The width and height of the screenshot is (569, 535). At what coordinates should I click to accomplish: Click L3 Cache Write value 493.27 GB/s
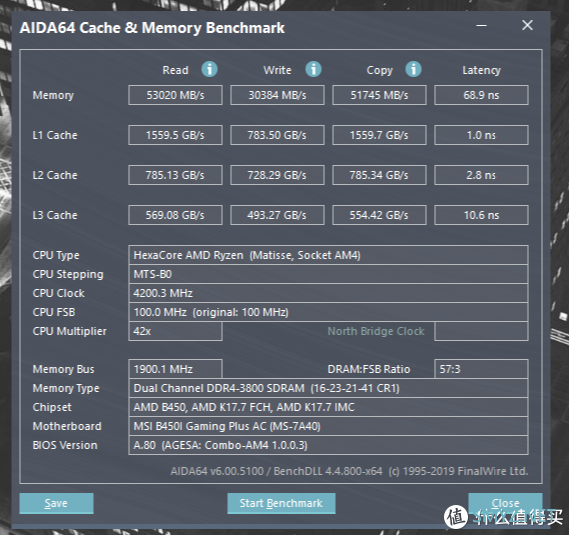[277, 215]
